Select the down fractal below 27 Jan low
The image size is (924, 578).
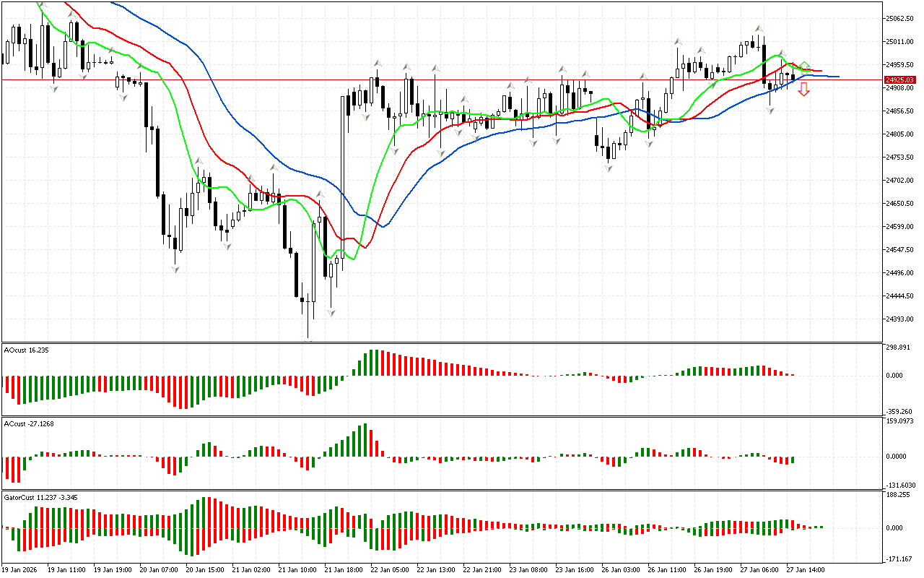tap(770, 111)
